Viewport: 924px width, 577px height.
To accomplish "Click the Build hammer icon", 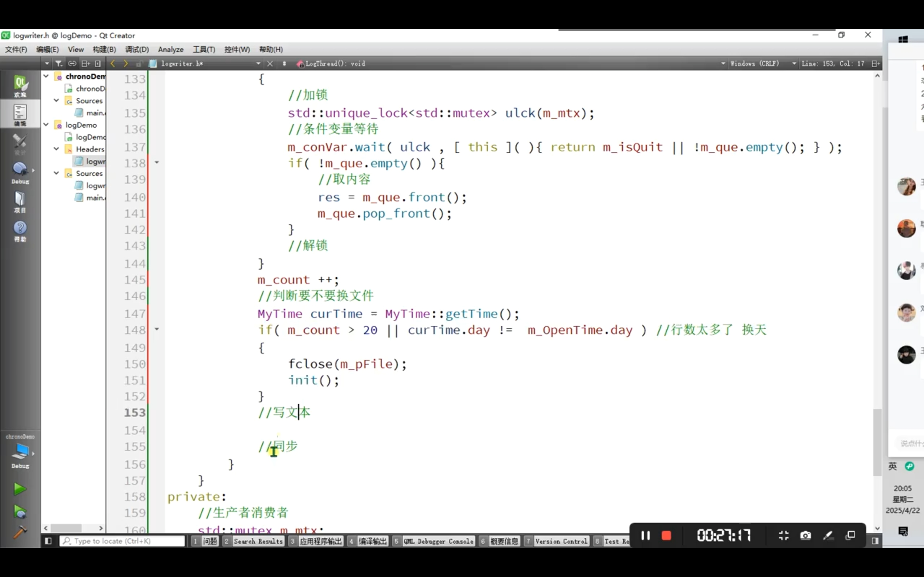I will click(19, 532).
